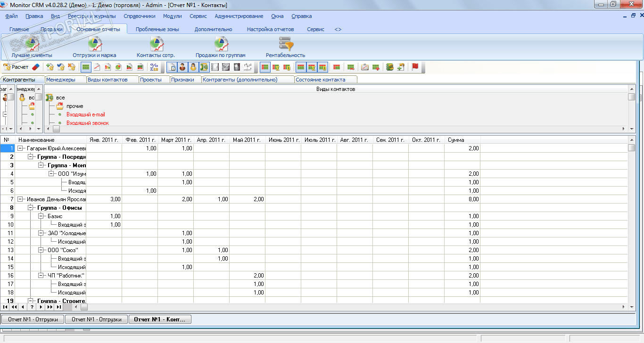
Task: Switch to the Менеджеры filter tab
Action: (x=61, y=80)
